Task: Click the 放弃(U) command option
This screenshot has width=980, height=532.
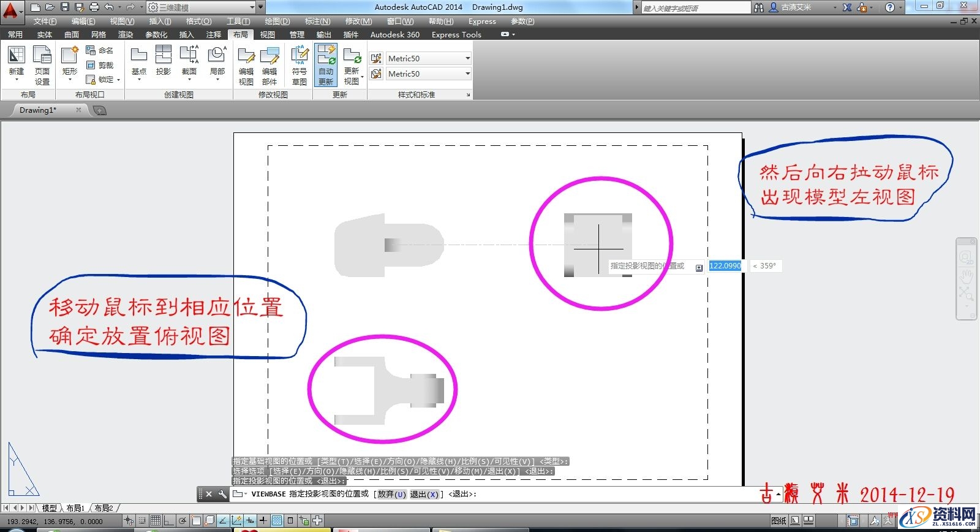Action: (x=391, y=494)
